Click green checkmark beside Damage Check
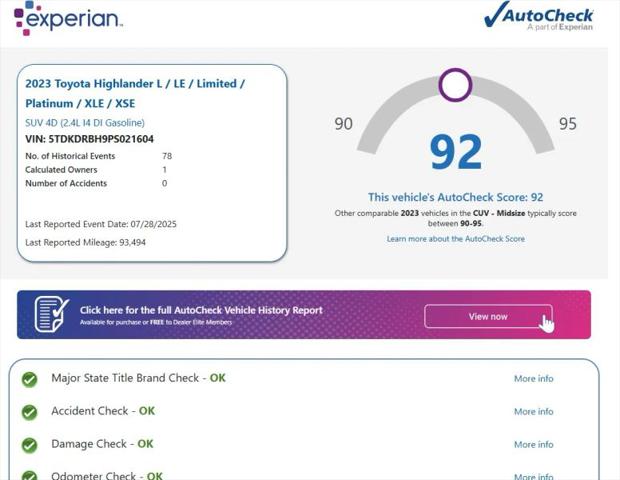The width and height of the screenshot is (620, 480). pyautogui.click(x=30, y=445)
